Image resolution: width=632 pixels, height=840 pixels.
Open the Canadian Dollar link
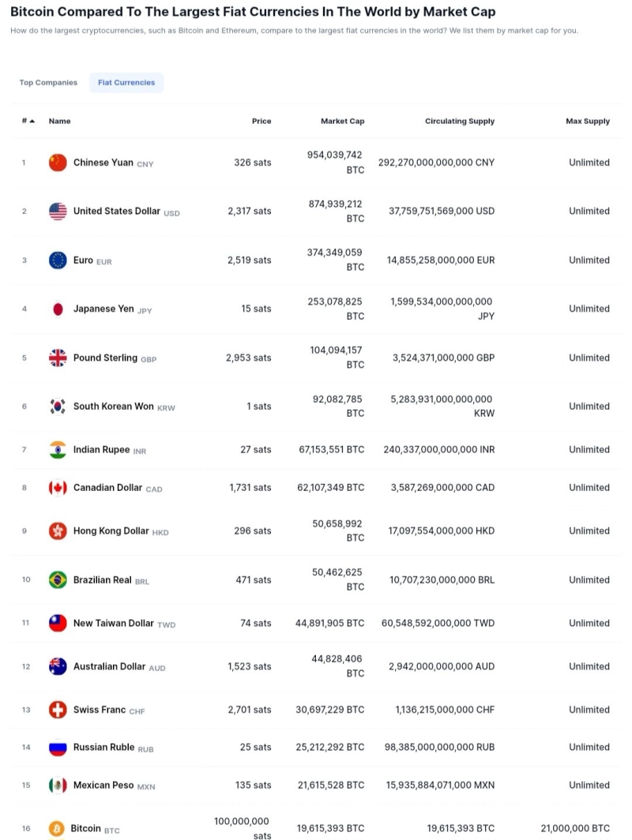(108, 488)
